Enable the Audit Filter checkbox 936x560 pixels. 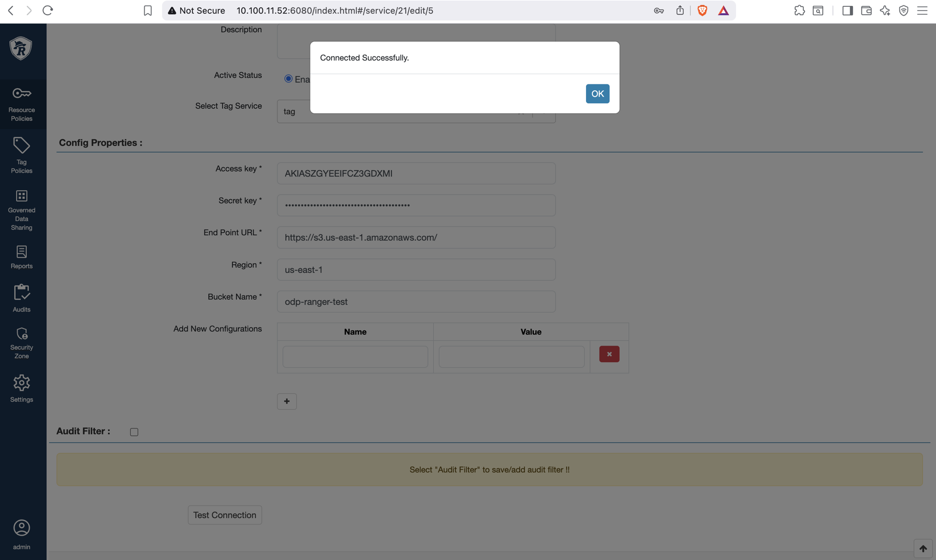click(x=134, y=432)
